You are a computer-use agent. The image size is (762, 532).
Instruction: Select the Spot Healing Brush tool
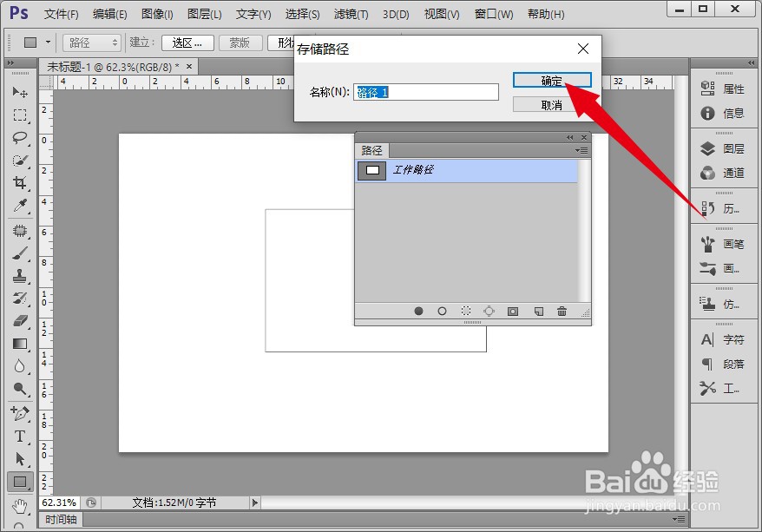[20, 231]
